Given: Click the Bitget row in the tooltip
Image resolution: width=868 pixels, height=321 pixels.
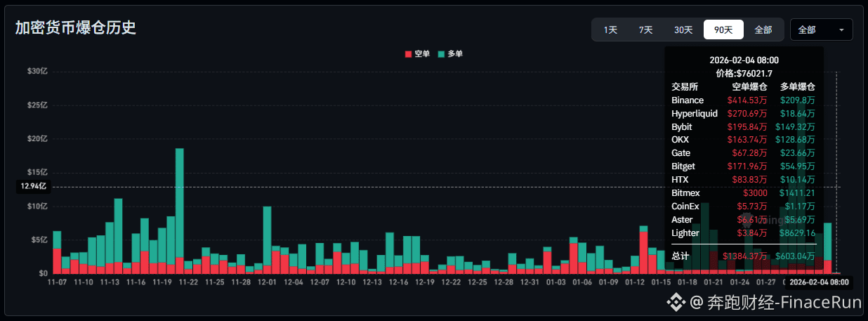Looking at the screenshot, I should coord(743,166).
